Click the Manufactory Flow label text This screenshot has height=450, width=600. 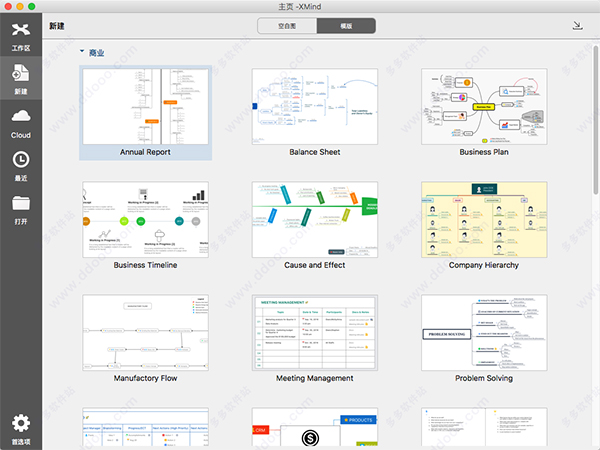(x=145, y=378)
